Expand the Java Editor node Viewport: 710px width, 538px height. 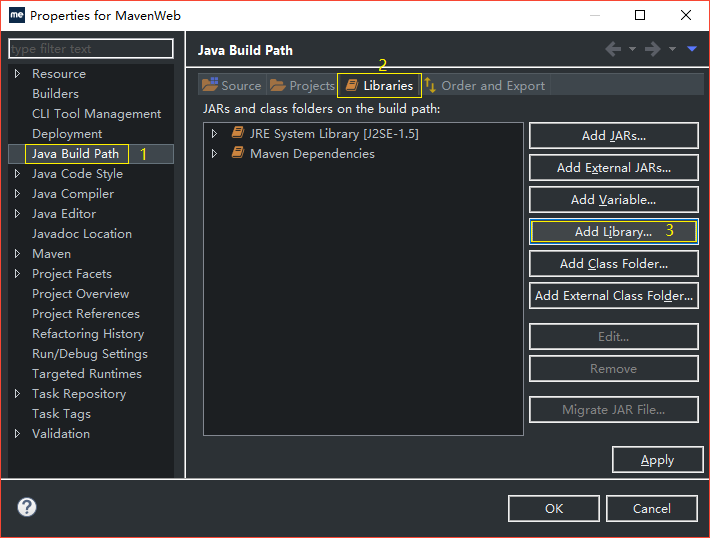(17, 213)
